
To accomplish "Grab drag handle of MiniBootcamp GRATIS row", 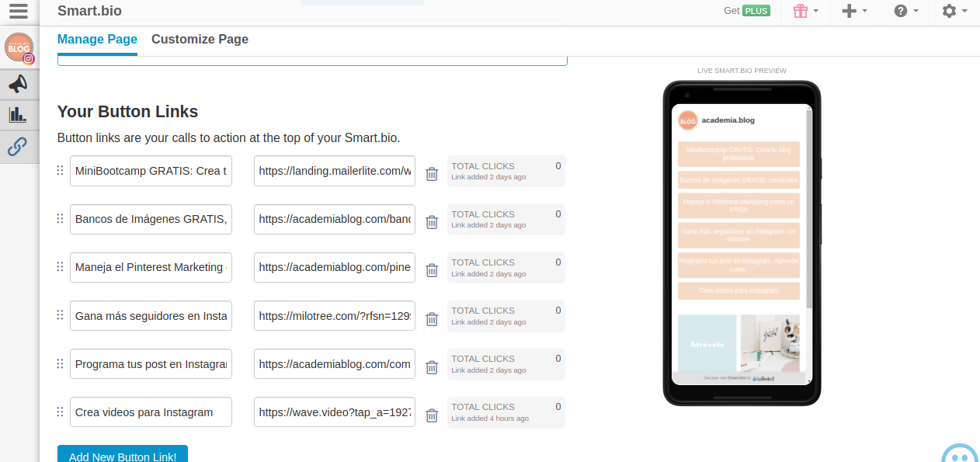I will (x=60, y=170).
